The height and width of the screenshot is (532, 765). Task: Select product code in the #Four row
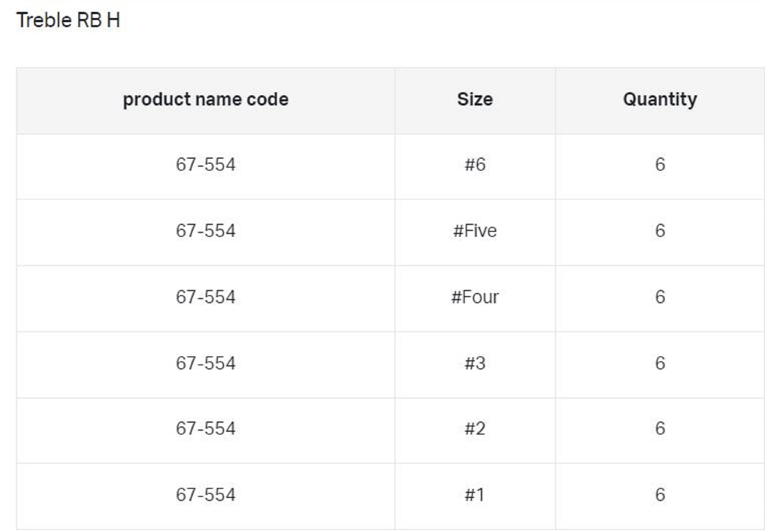coord(205,297)
